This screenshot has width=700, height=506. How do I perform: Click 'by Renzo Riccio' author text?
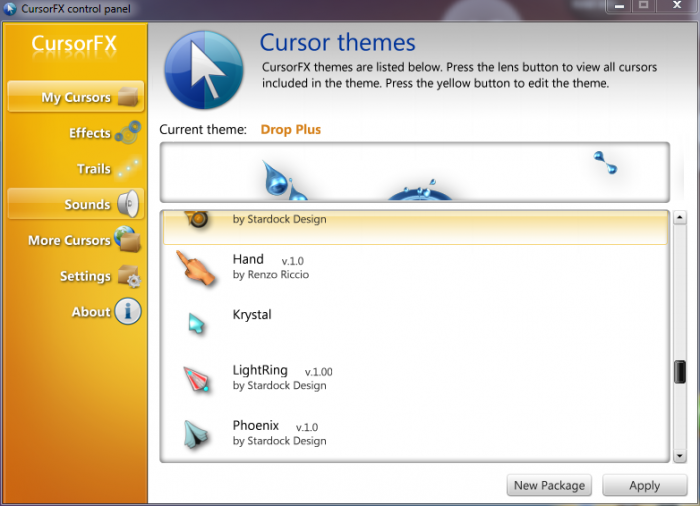[x=271, y=275]
